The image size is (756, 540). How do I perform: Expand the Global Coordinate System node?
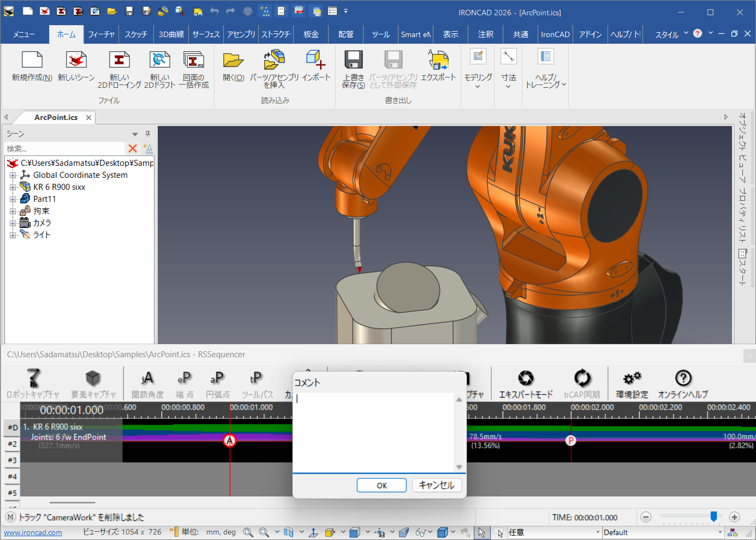13,175
